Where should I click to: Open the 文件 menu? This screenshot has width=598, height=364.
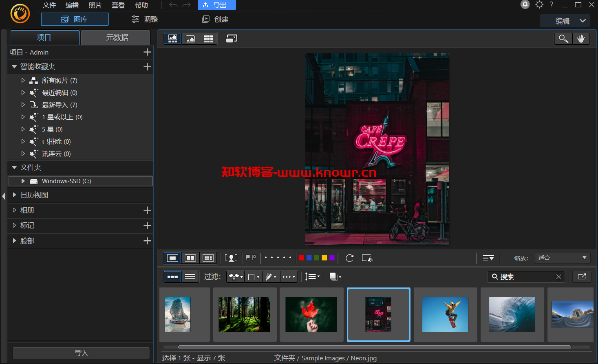[49, 5]
